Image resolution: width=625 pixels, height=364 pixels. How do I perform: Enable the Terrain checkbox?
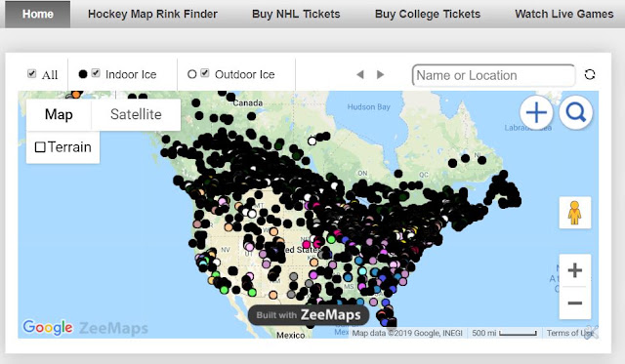tap(40, 147)
